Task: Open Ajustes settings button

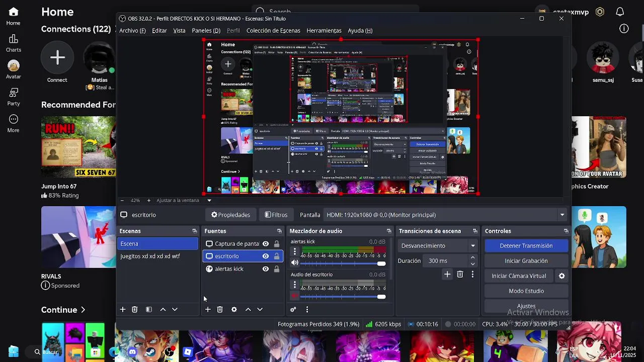Action: (526, 306)
